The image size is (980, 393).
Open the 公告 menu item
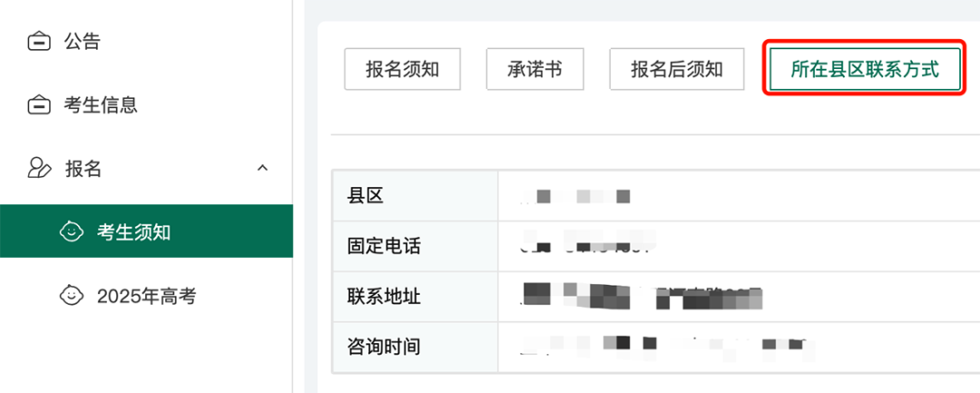(82, 42)
